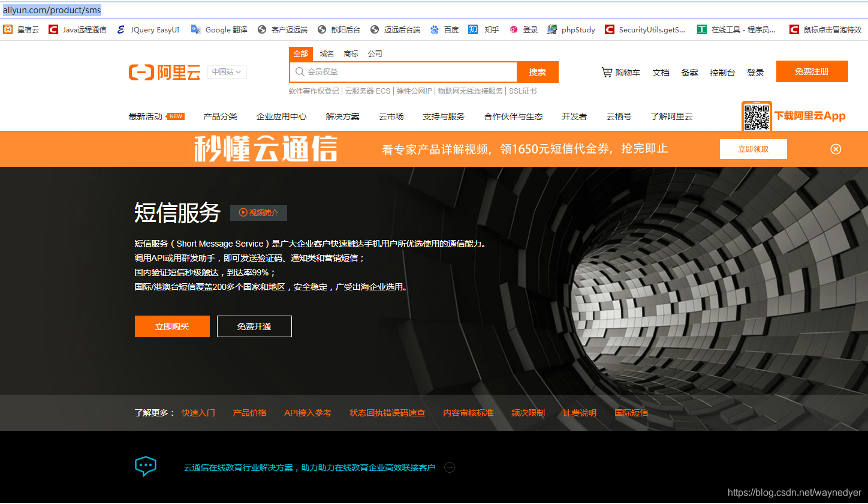Open the 备案 link
Screen dimensions: 868x504
tap(689, 73)
